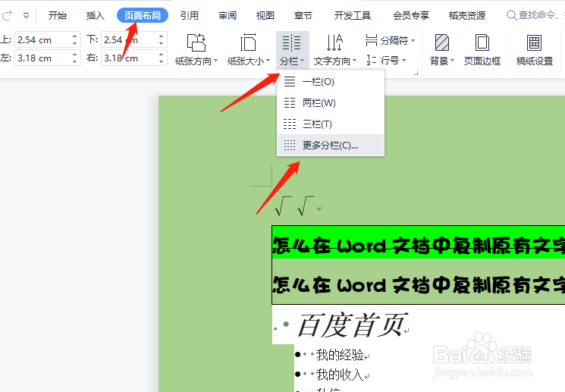This screenshot has height=392, width=565.
Task: Open the quick access toolbar dropdown
Action: [26, 15]
